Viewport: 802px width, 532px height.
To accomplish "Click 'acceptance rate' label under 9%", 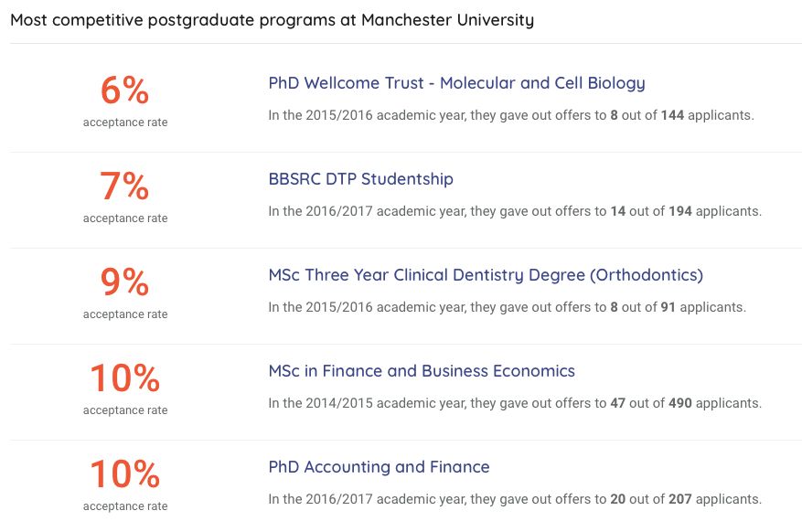I will tap(125, 314).
